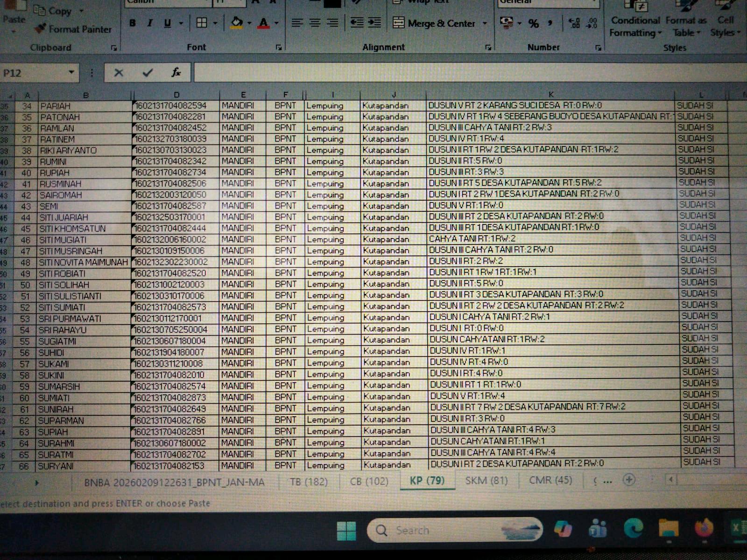Open the Clipboard pane launcher
Screen dimensions: 747x560
click(113, 48)
